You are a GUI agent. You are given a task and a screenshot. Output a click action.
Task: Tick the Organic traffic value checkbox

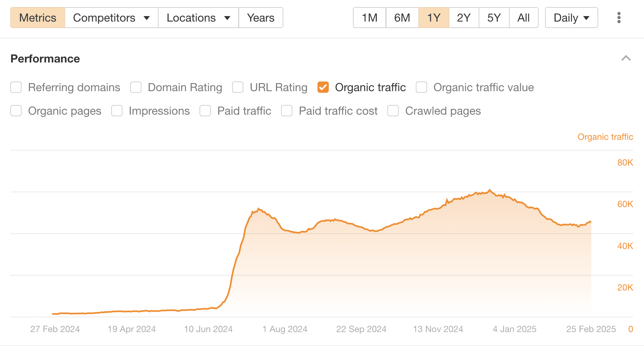421,87
